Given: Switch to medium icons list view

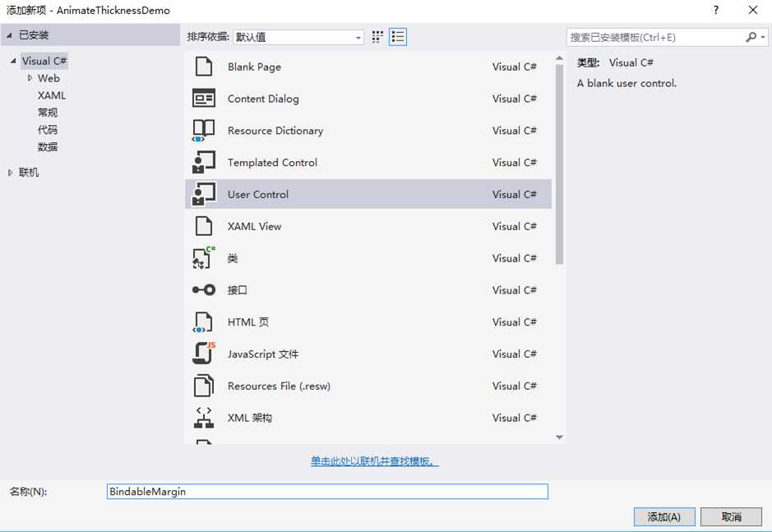Looking at the screenshot, I should pos(398,37).
